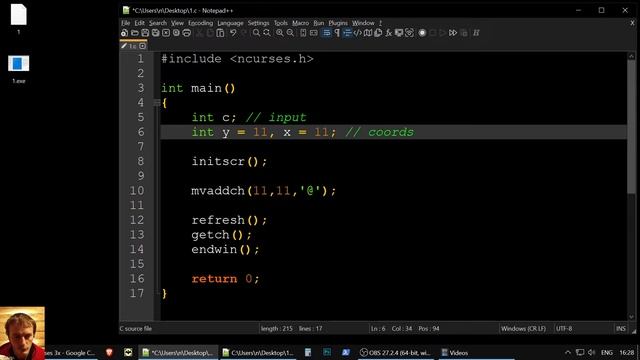Zoom out on the editor text
Screen dimensions: 640x360
pos(290,33)
